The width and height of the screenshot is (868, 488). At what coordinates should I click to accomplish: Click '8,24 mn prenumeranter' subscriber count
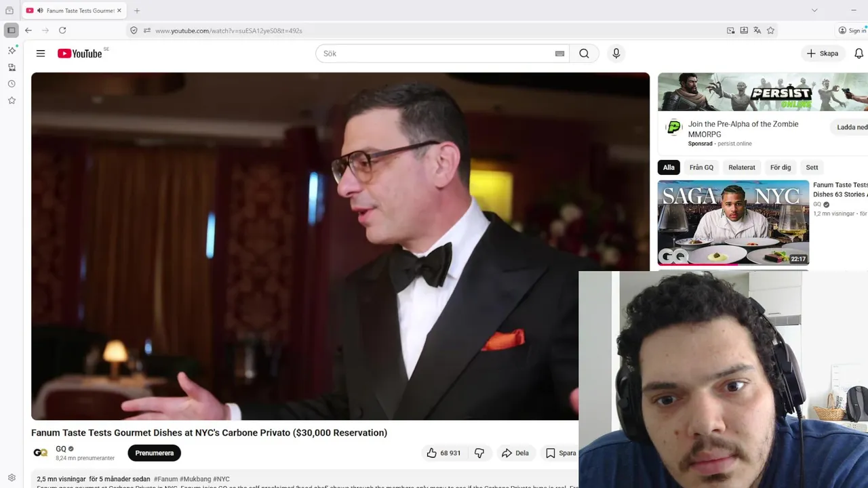pyautogui.click(x=85, y=458)
